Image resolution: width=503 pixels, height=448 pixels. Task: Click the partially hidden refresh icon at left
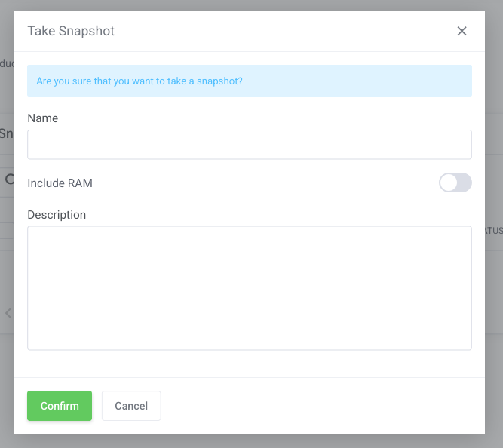(9, 180)
